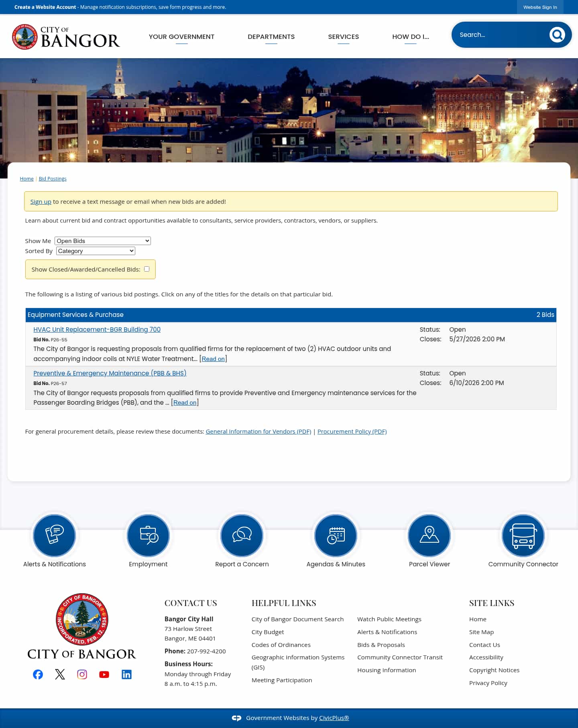Open the Your Government menu
The image size is (578, 728).
(x=181, y=37)
